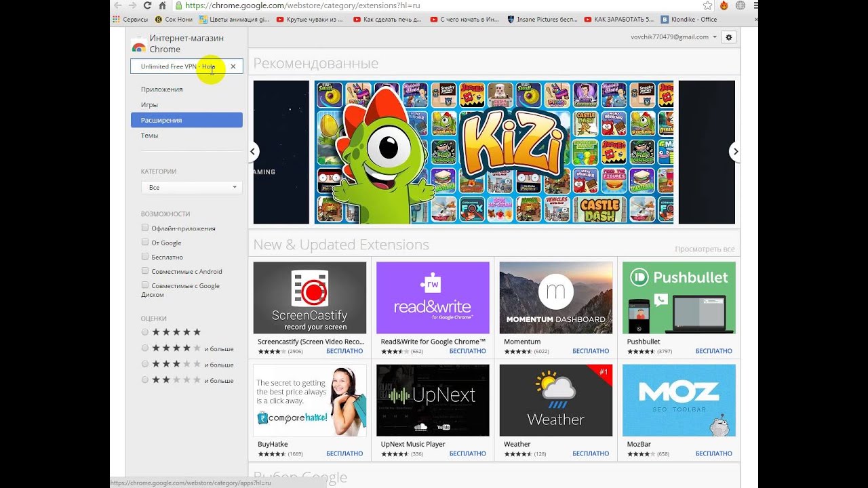
Task: Select the five stars rating filter
Action: [144, 332]
